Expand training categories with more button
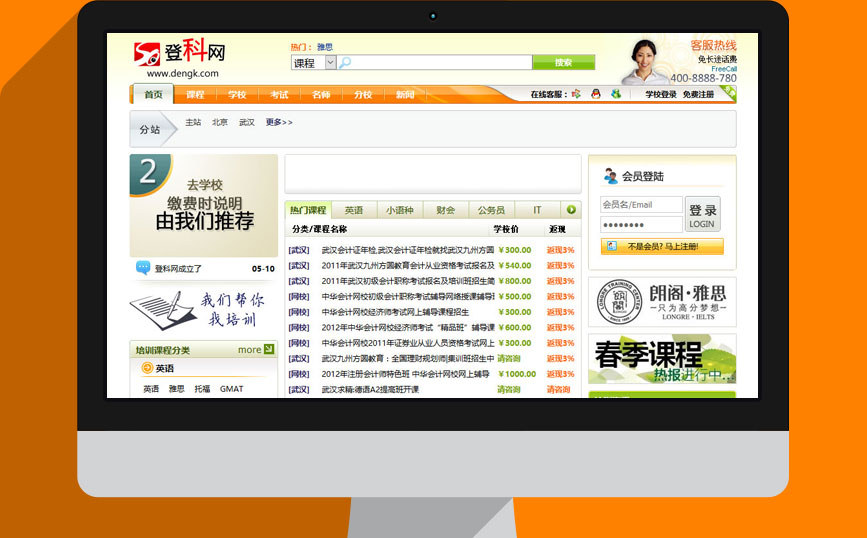867x538 pixels. tap(255, 350)
